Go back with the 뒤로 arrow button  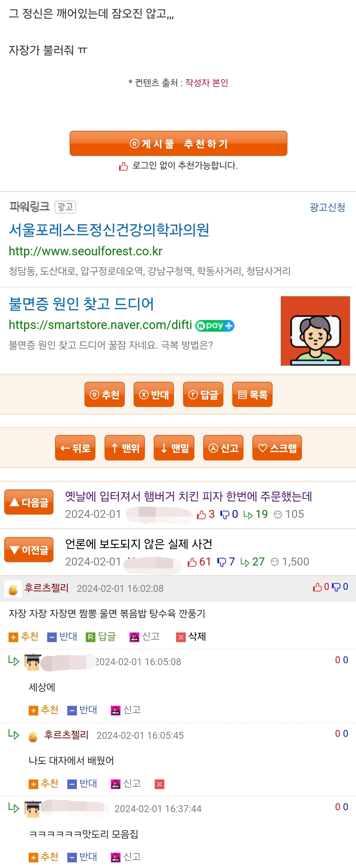click(x=75, y=448)
